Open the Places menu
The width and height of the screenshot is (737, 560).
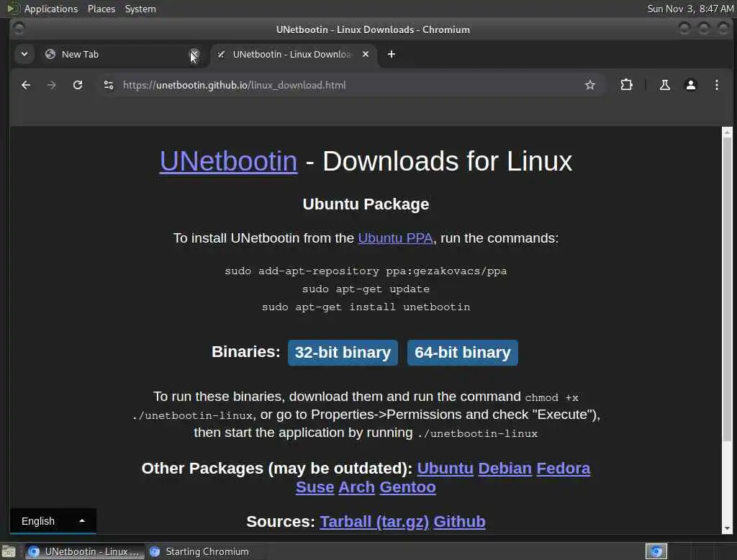point(101,9)
